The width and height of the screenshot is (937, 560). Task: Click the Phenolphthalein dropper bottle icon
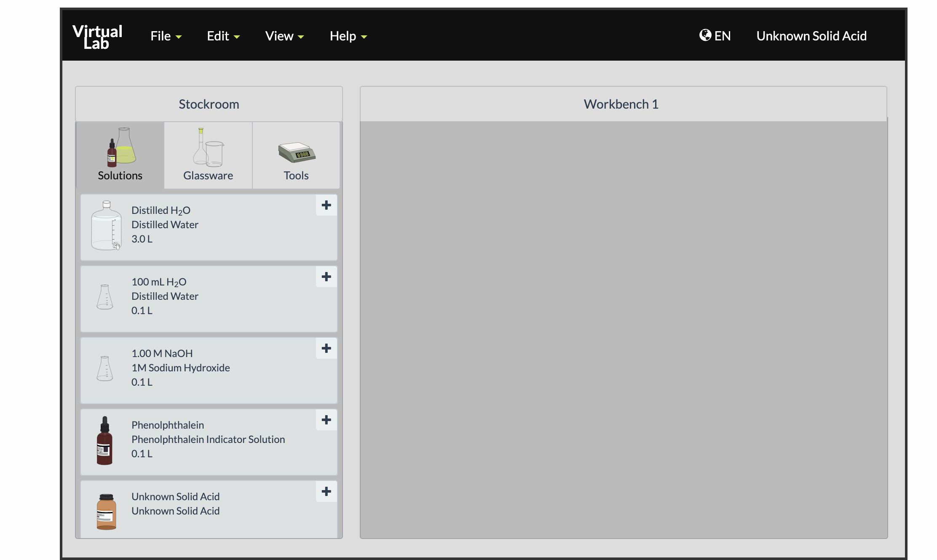pyautogui.click(x=104, y=440)
